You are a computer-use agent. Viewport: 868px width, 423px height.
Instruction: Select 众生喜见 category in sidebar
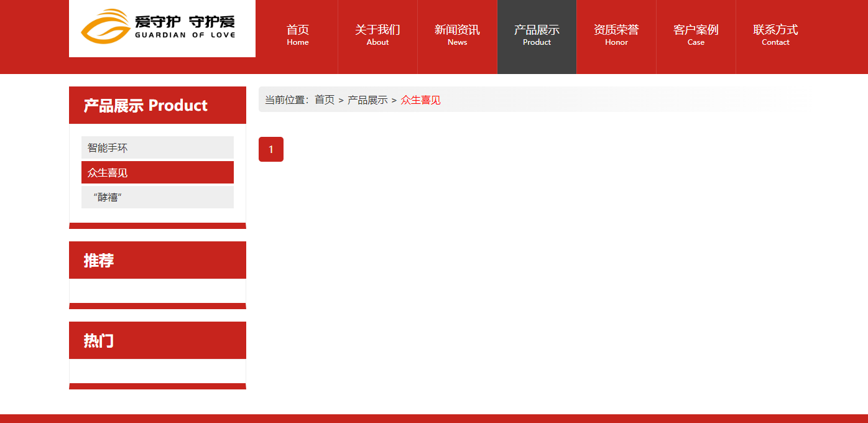point(157,172)
